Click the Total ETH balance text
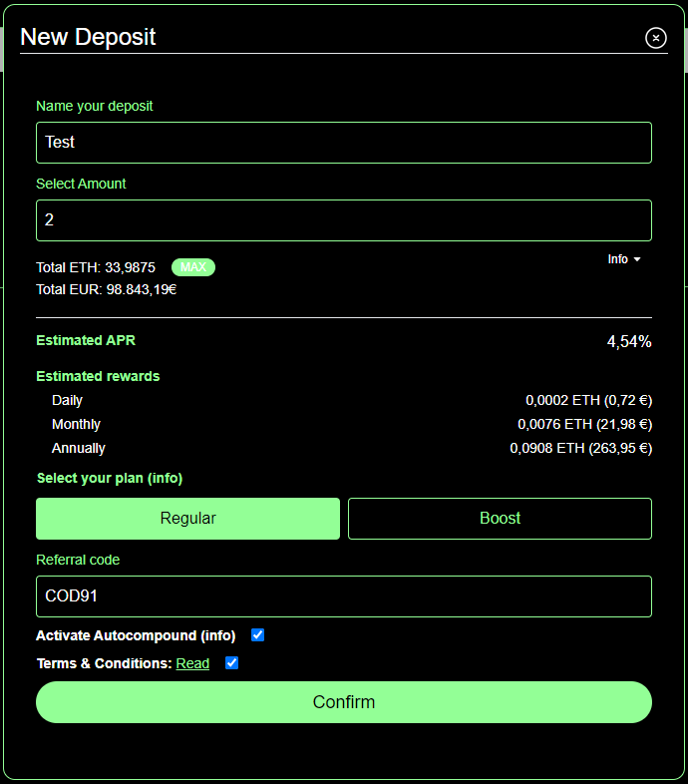This screenshot has height=784, width=688. click(96, 267)
